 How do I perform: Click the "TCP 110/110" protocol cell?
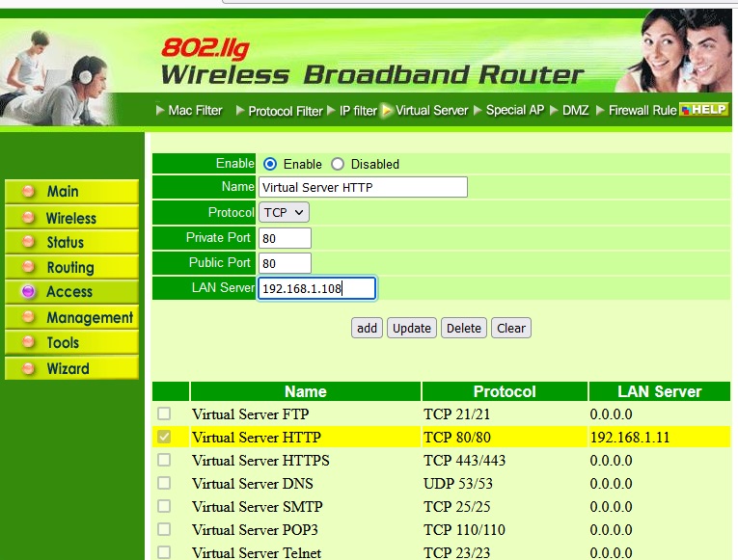click(465, 529)
